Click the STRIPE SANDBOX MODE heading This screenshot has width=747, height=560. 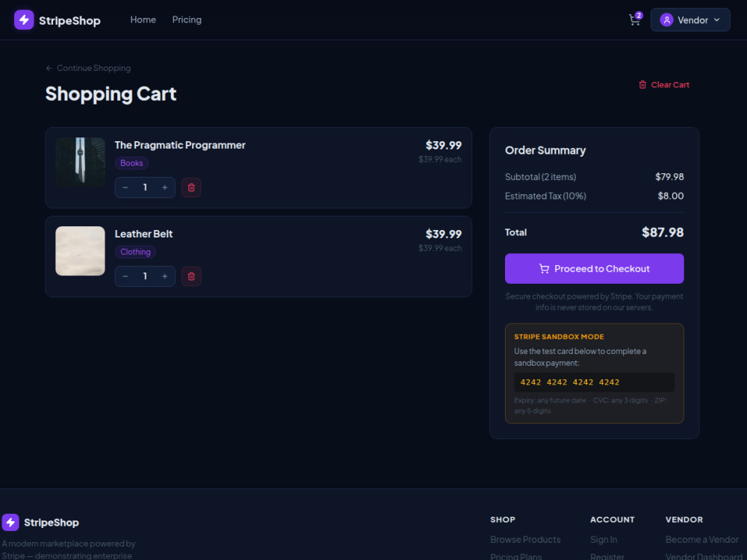[559, 337]
